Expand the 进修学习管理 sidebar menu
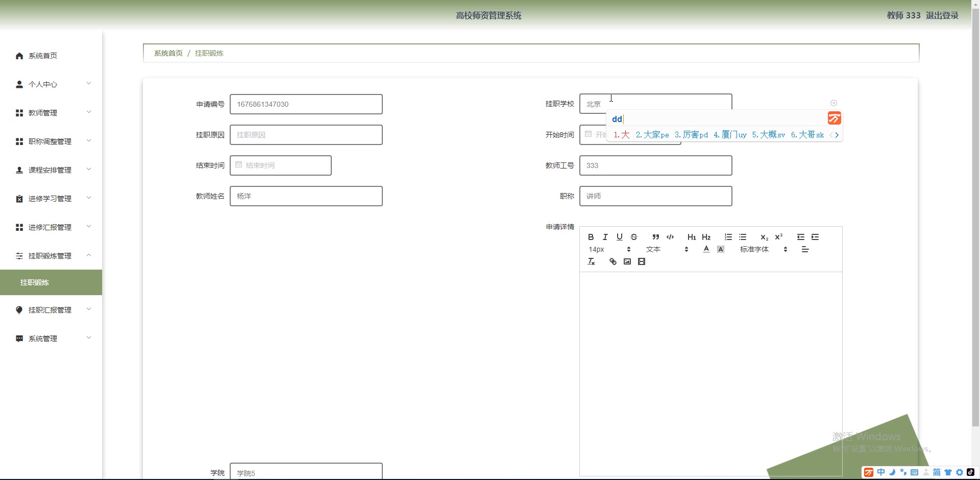 pos(51,199)
